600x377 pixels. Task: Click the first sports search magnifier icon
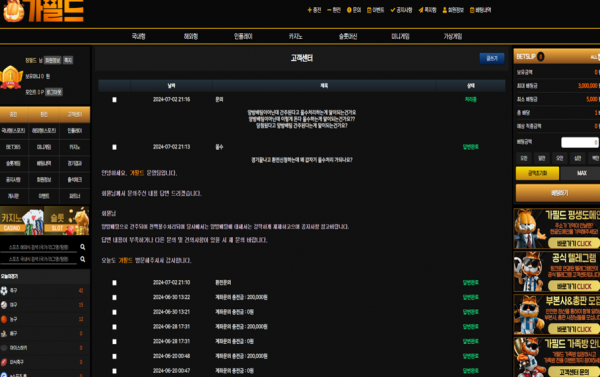(x=82, y=247)
